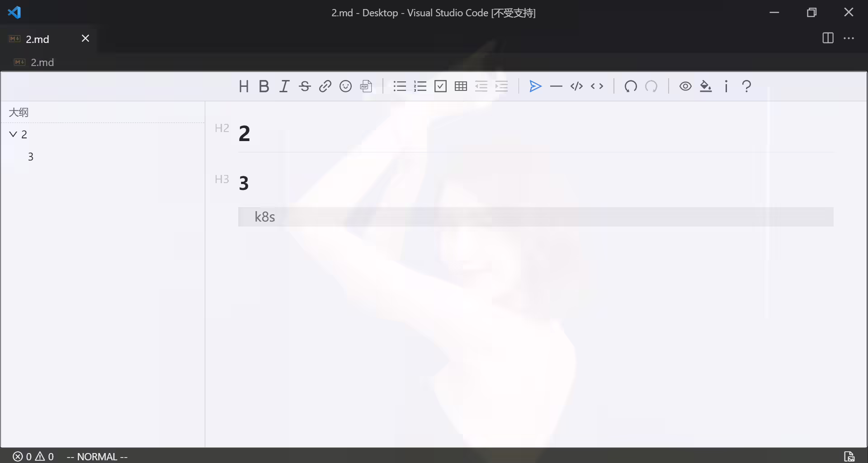Apply italic formatting
868x463 pixels.
click(x=284, y=86)
